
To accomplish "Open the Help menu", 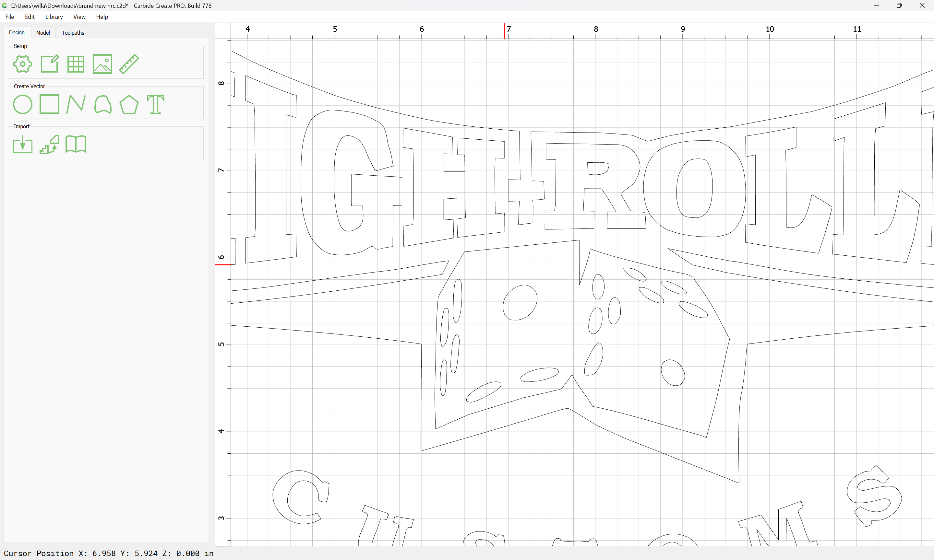I will click(102, 17).
